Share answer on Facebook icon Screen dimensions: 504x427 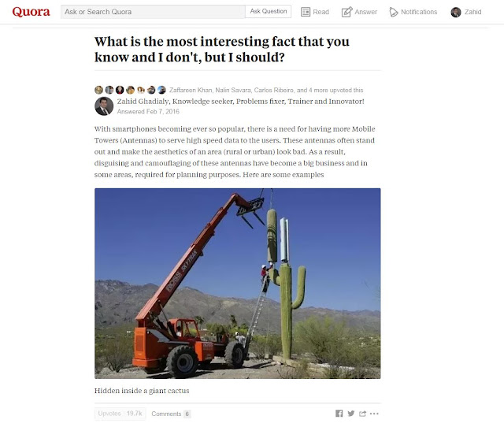[x=339, y=413]
